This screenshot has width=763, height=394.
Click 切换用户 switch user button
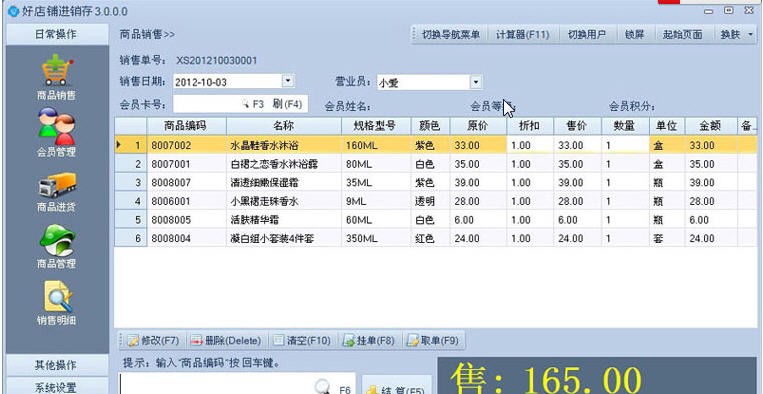[587, 35]
